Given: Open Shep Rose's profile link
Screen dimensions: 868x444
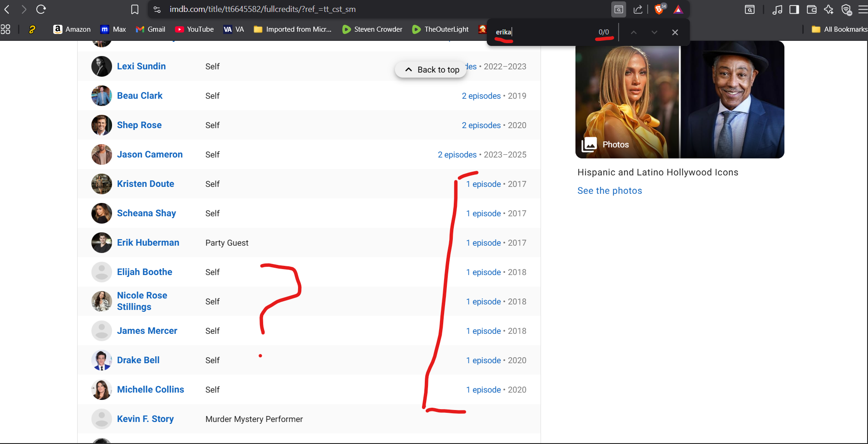Looking at the screenshot, I should click(x=139, y=125).
